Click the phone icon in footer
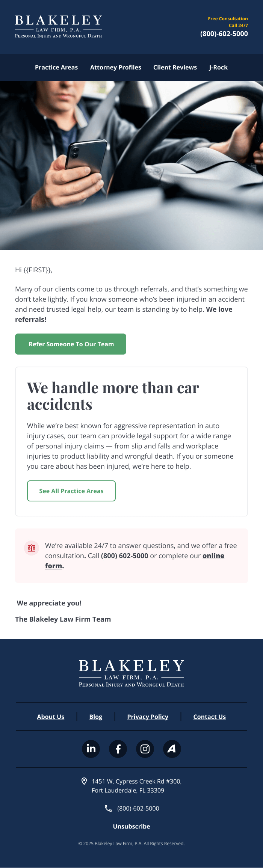The height and width of the screenshot is (868, 263). [x=108, y=808]
